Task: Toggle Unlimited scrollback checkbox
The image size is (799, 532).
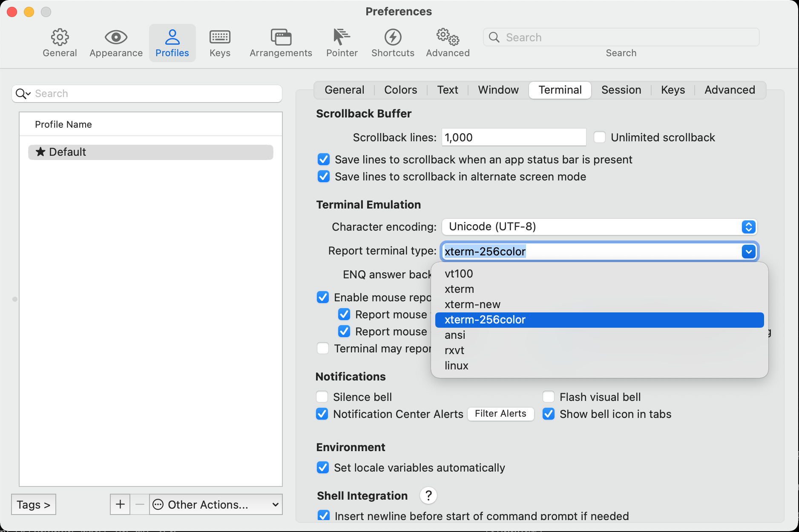Action: point(600,137)
